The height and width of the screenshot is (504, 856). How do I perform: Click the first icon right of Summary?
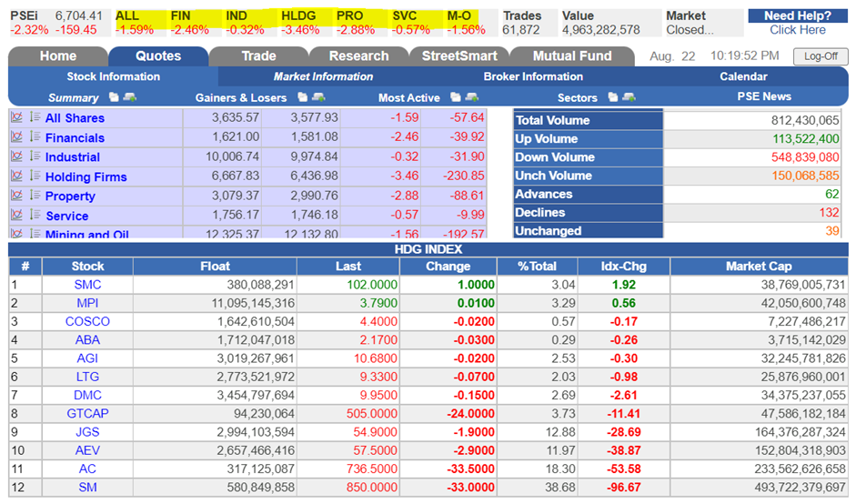(114, 97)
